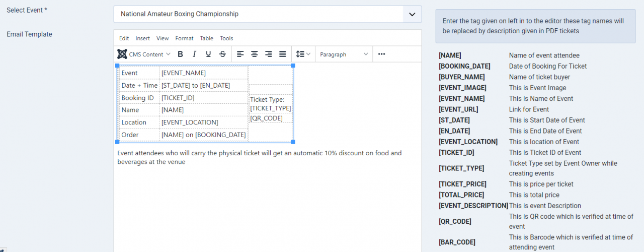
Task: Justify text alignment
Action: coord(283,54)
